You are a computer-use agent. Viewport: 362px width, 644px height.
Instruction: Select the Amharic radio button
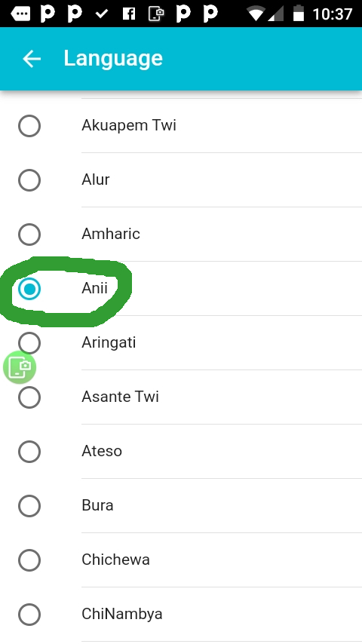click(29, 234)
